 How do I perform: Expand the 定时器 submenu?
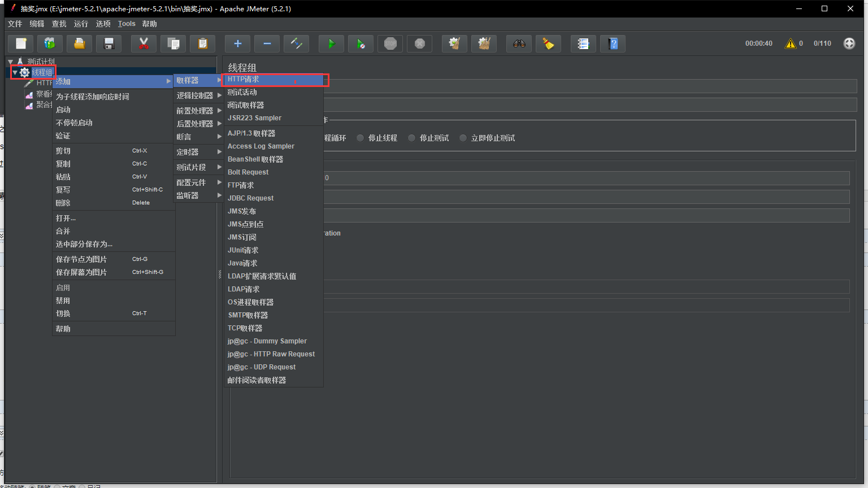click(x=198, y=152)
